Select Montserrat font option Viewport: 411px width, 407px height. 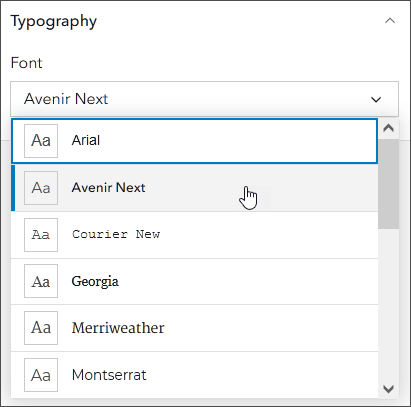point(195,375)
